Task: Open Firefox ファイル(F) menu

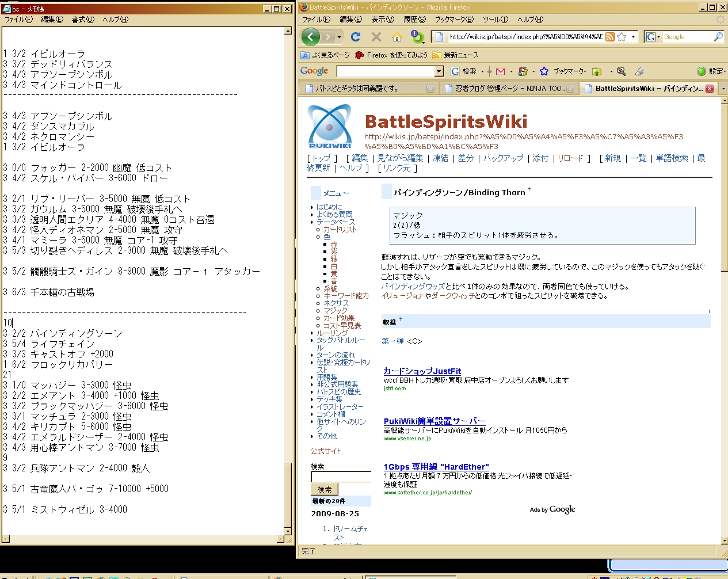Action: [x=316, y=20]
